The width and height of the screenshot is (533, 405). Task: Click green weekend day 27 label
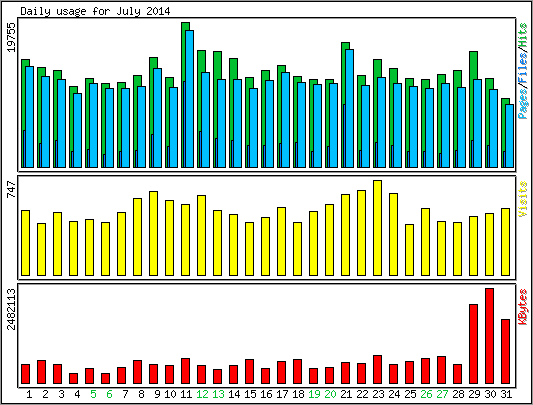click(x=442, y=394)
